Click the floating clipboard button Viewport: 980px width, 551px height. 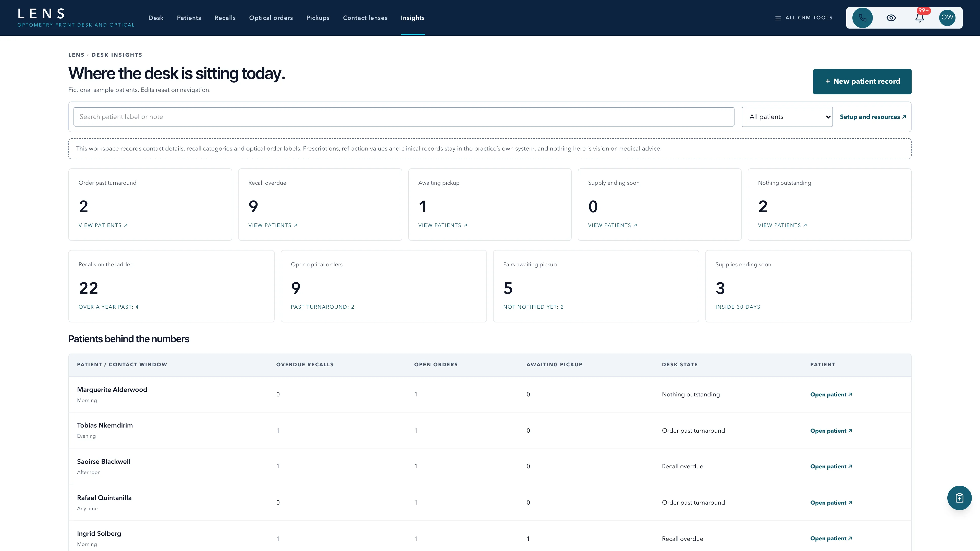pos(959,498)
